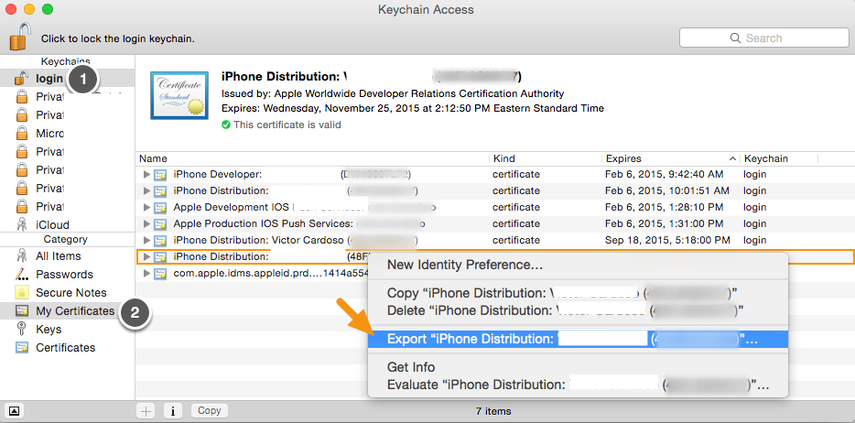Click the green valid certificate checkmark

(226, 125)
